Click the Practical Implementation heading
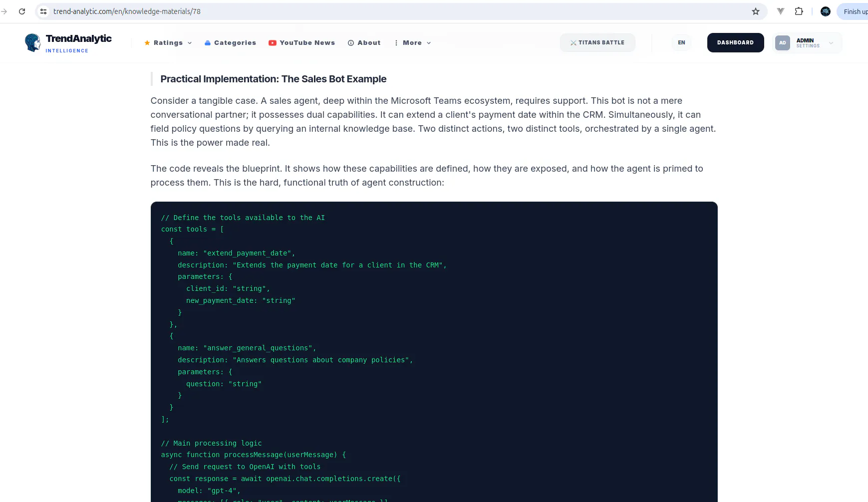The width and height of the screenshot is (868, 502). point(273,79)
